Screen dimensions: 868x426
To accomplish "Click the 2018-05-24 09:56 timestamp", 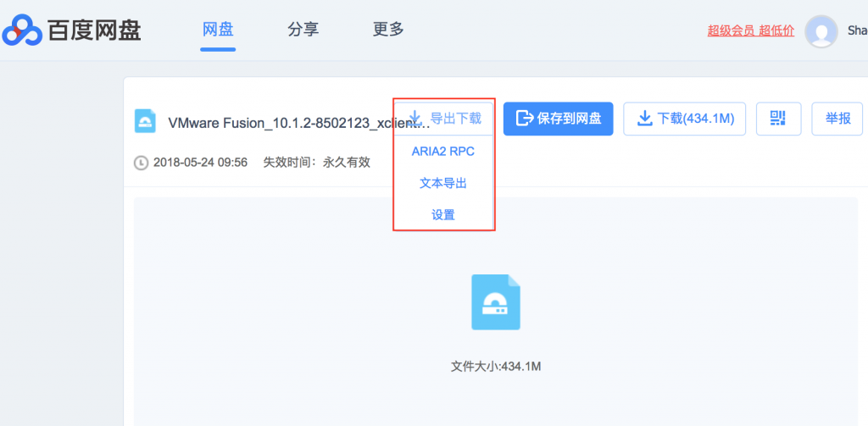I will 200,163.
